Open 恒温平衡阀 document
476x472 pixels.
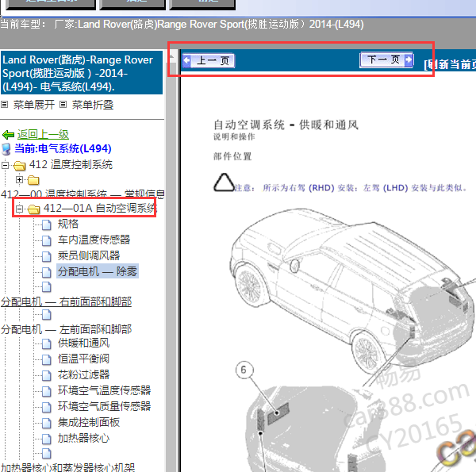coord(83,359)
